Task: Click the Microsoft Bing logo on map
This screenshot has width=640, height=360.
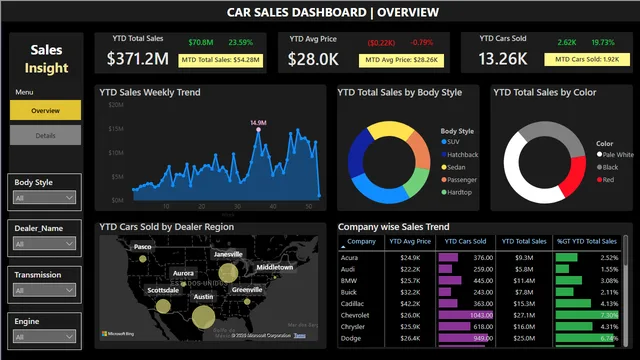Action: (118, 334)
